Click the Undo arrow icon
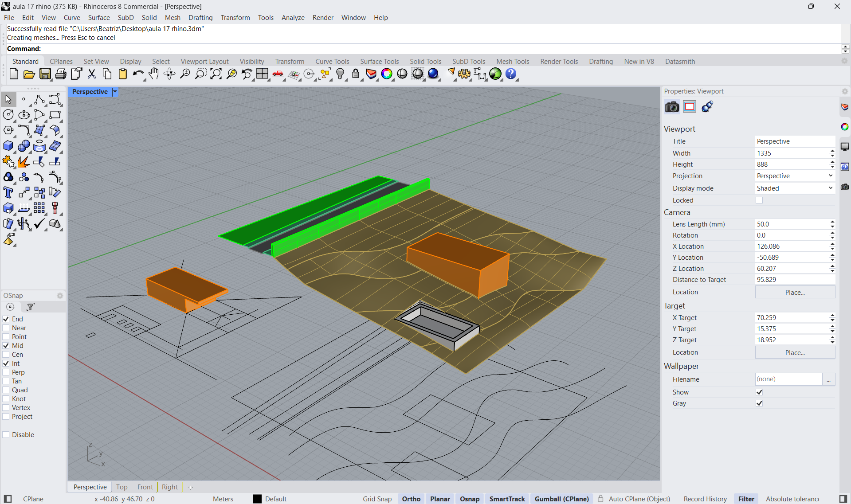Viewport: 851px width, 504px height. coord(138,74)
